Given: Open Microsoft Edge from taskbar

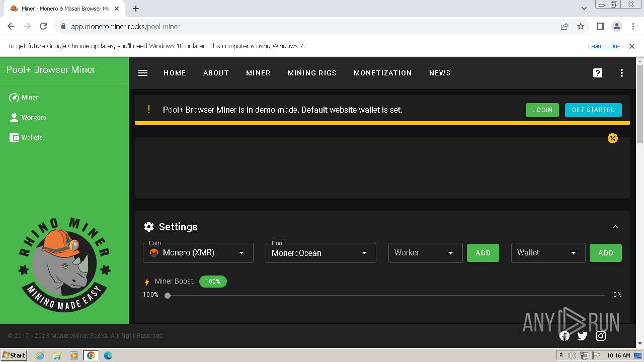Looking at the screenshot, I should 108,355.
